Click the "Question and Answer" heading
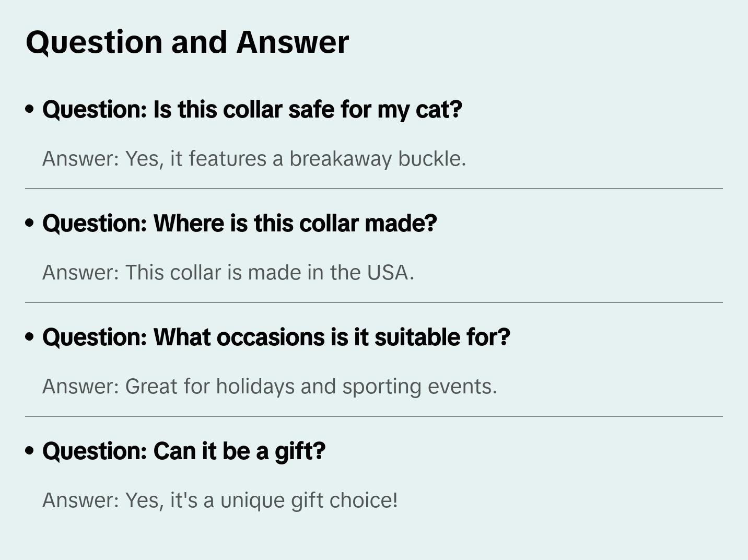 pyautogui.click(x=187, y=42)
